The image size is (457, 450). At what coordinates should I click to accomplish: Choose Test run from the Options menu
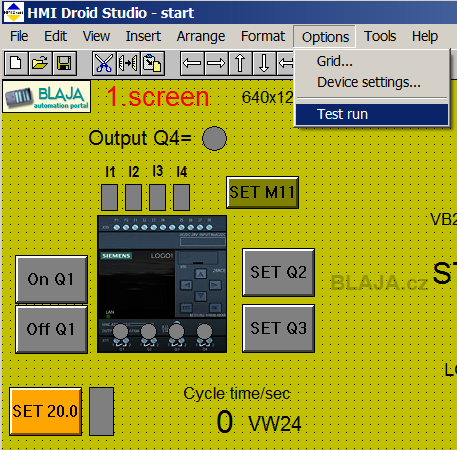click(x=372, y=114)
